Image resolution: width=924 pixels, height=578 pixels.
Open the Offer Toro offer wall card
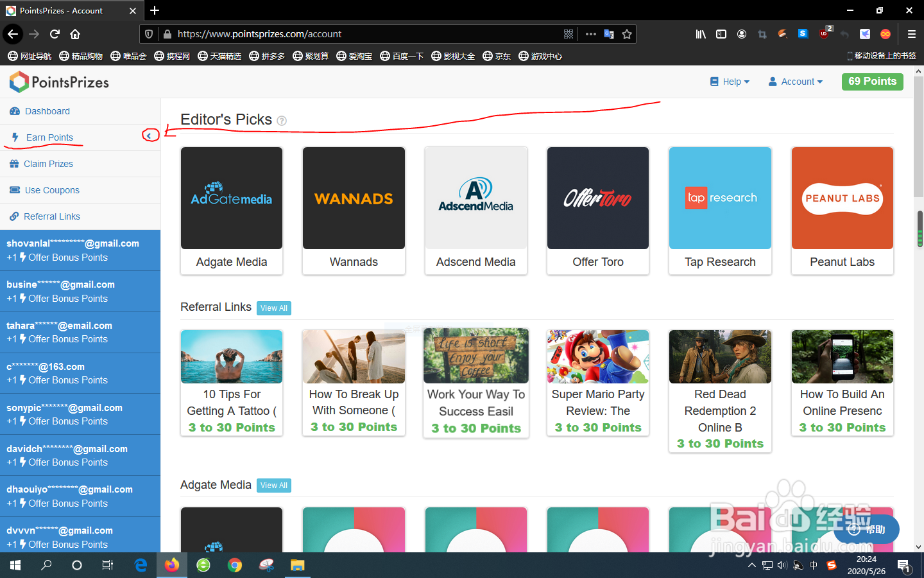tap(598, 211)
